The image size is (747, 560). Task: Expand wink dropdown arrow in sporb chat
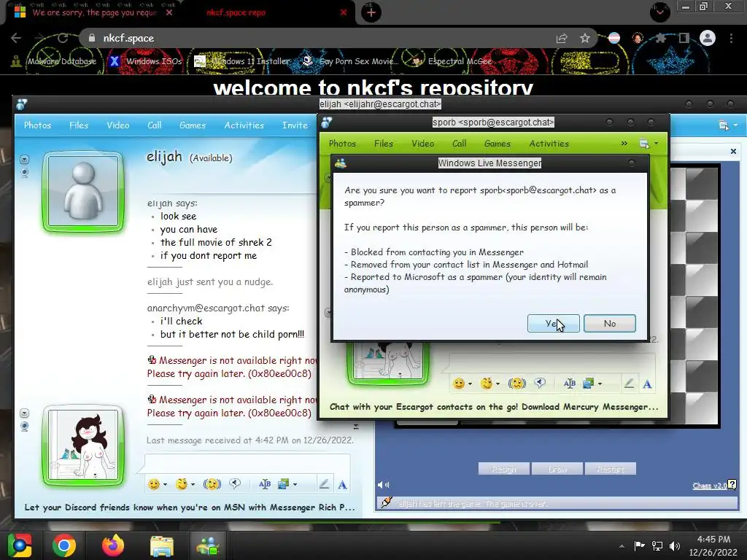498,384
